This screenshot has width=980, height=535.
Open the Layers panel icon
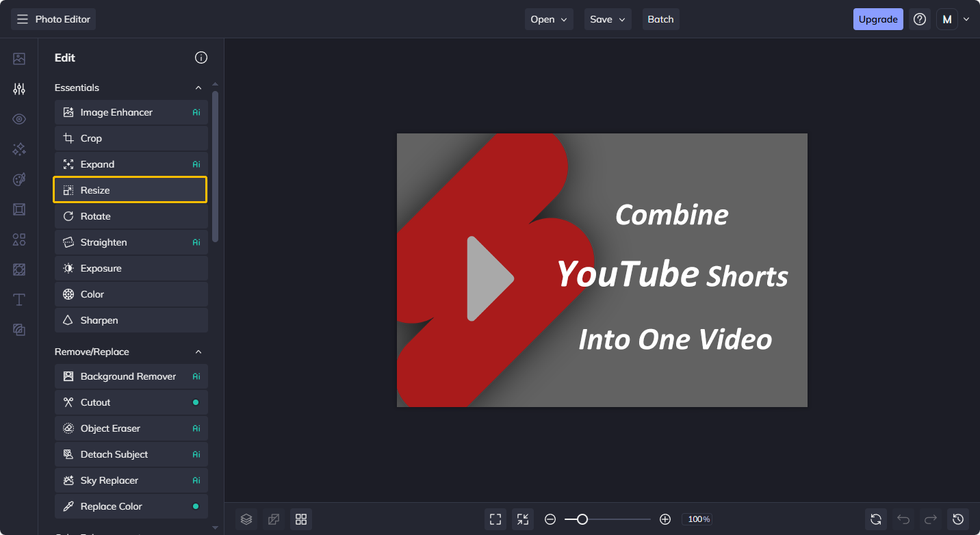coord(246,519)
